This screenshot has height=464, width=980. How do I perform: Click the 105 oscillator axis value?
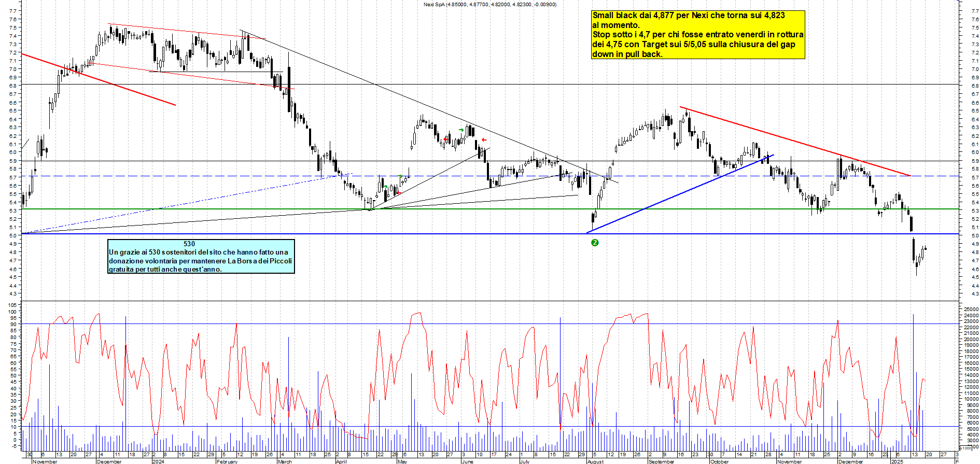(x=12, y=306)
